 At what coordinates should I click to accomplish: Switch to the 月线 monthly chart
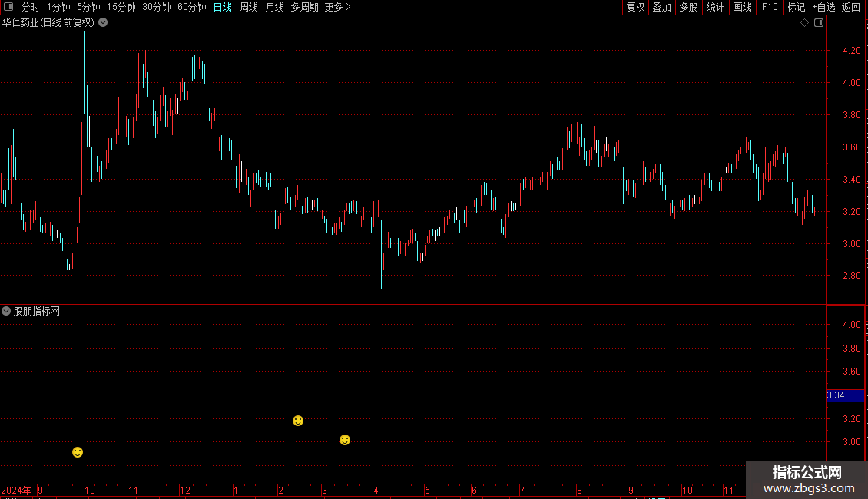tap(274, 7)
